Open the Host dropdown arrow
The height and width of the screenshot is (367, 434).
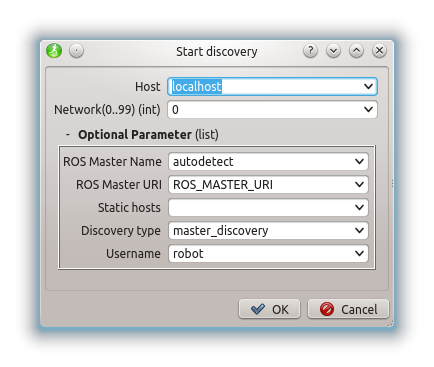(x=368, y=87)
